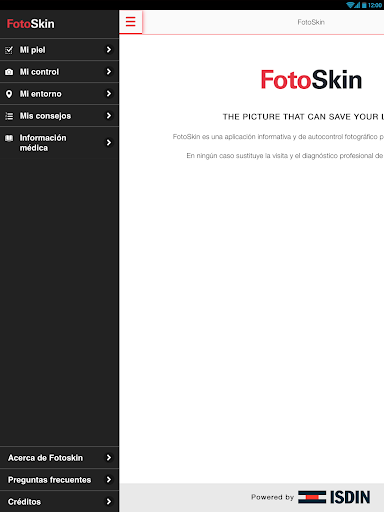Open the Créditos entry
The height and width of the screenshot is (512, 384).
[x=59, y=501]
